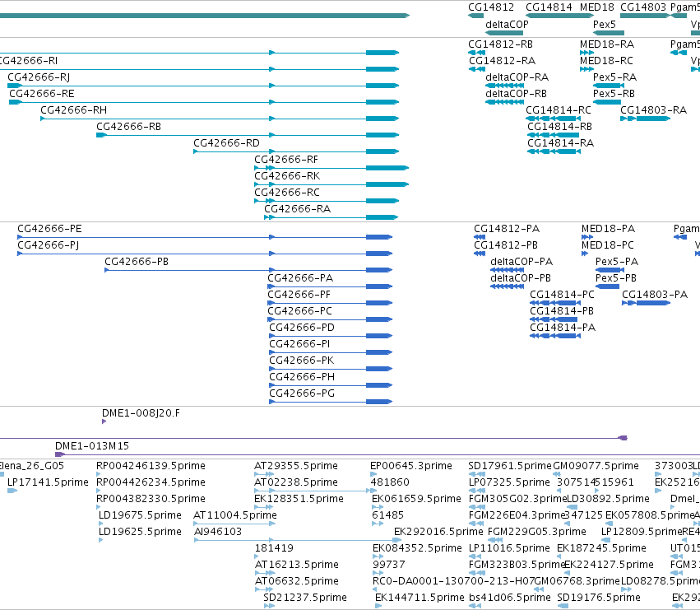Click the CG42666-RI transcript label

click(x=29, y=61)
